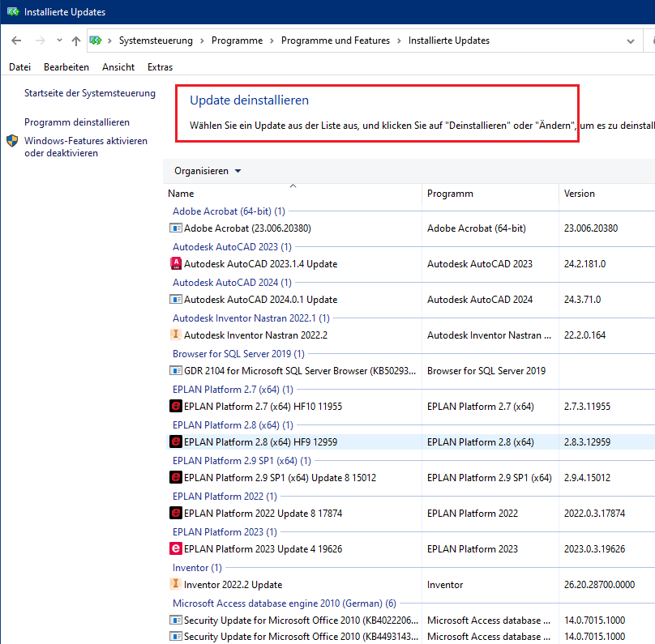Click the EPLAN Platform 2.7 HF10 icon
Image resolution: width=655 pixels, height=644 pixels.
click(x=175, y=406)
